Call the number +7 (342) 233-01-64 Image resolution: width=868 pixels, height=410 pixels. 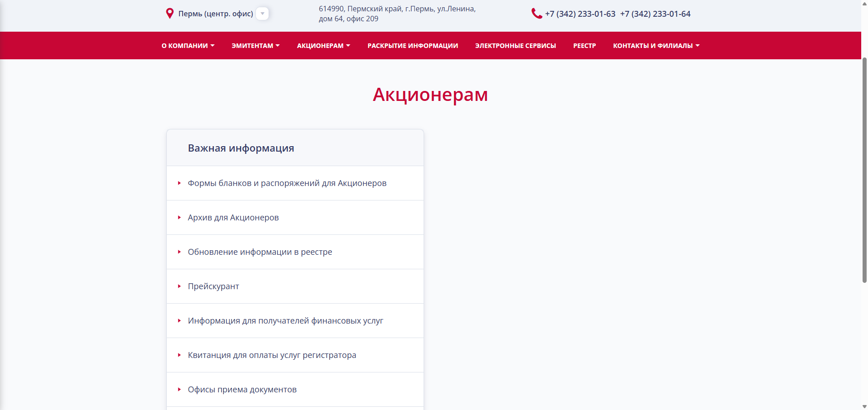[x=655, y=14]
